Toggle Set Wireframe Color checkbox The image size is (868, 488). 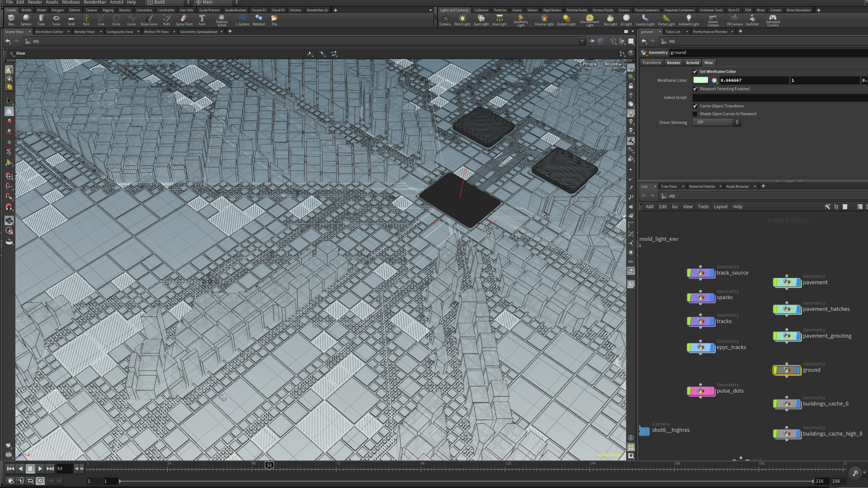[x=695, y=71]
